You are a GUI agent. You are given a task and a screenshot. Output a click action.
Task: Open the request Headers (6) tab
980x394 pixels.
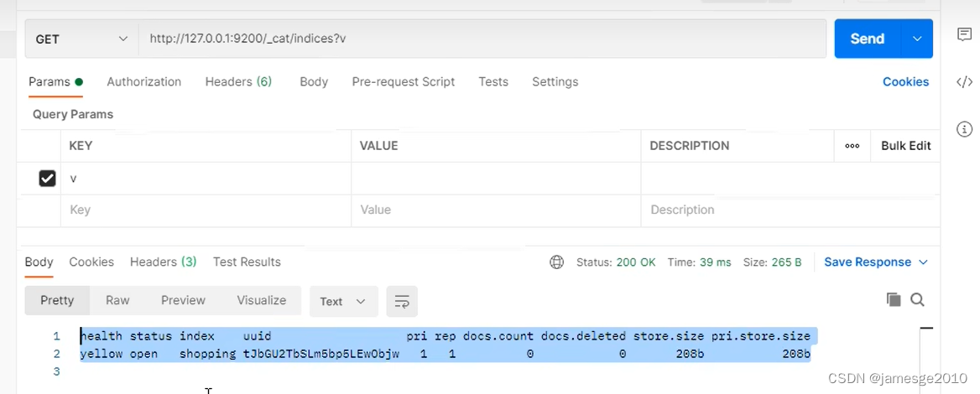pyautogui.click(x=238, y=82)
